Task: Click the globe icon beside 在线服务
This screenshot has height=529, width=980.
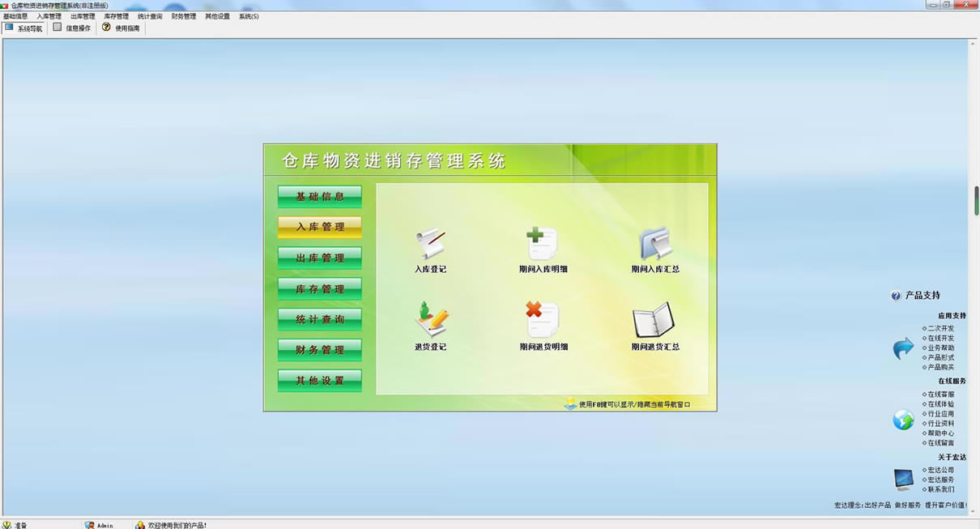Action: pyautogui.click(x=903, y=420)
